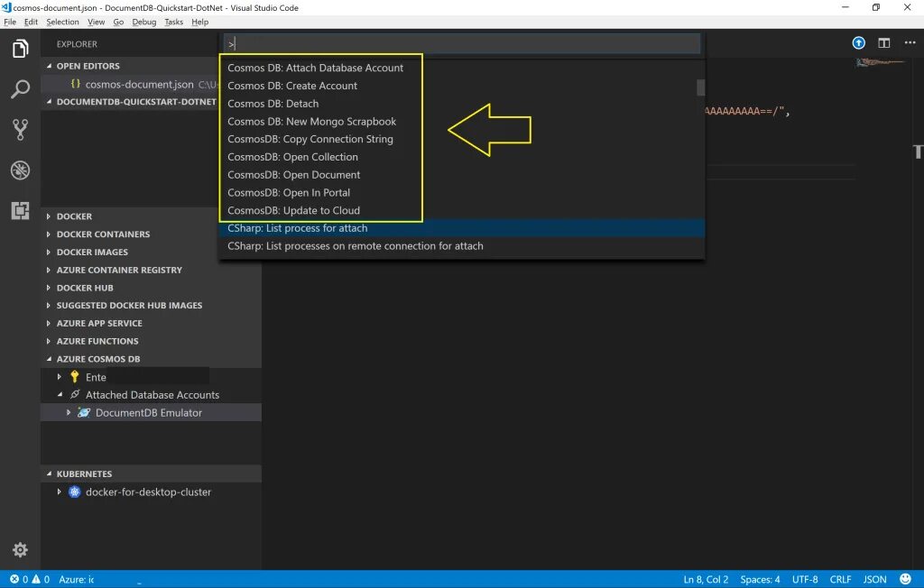Click the key icon next to Ente
Image resolution: width=924 pixels, height=588 pixels.
74,376
